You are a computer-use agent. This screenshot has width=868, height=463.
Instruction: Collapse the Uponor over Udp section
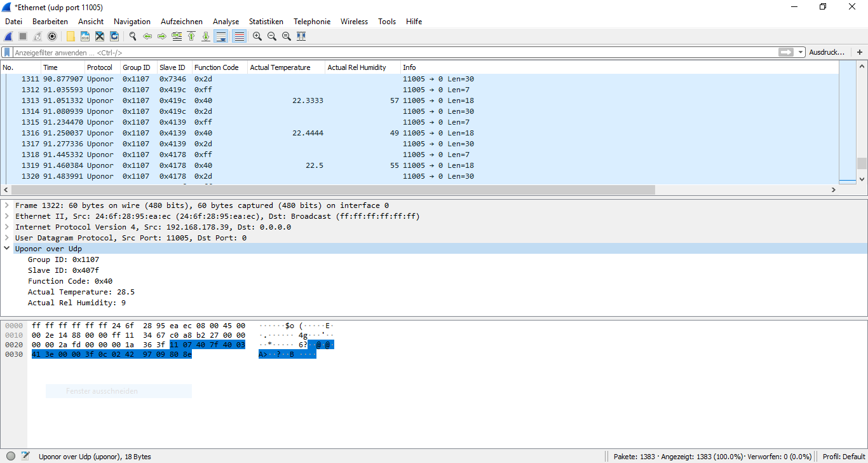click(x=7, y=249)
